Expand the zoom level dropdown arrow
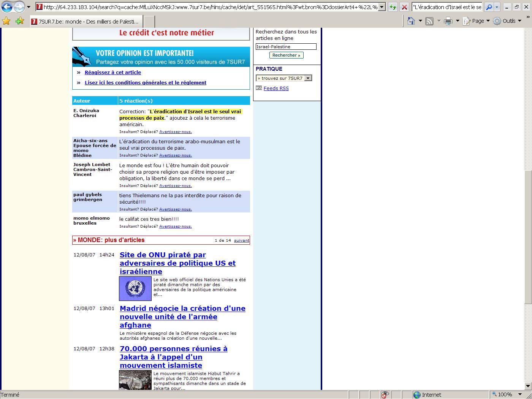Screen dimensions: 532x399 [519, 395]
